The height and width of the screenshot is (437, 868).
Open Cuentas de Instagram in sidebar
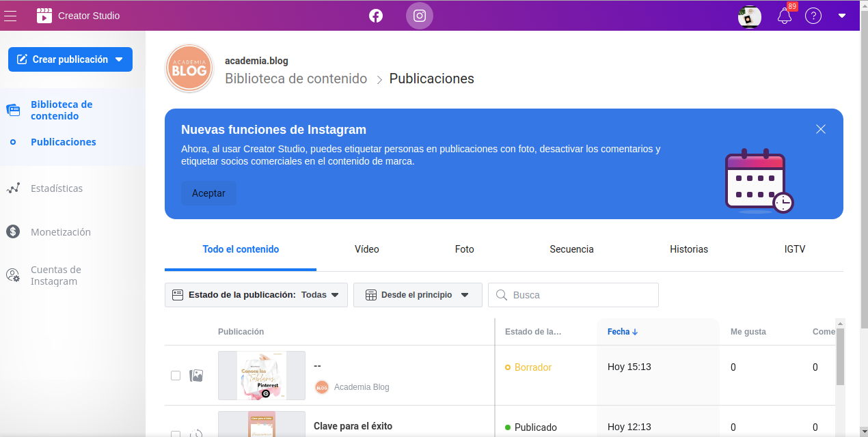[x=56, y=275]
